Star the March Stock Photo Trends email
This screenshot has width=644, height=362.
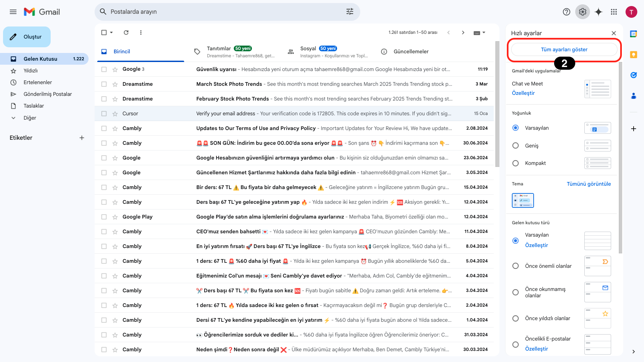[x=115, y=84]
